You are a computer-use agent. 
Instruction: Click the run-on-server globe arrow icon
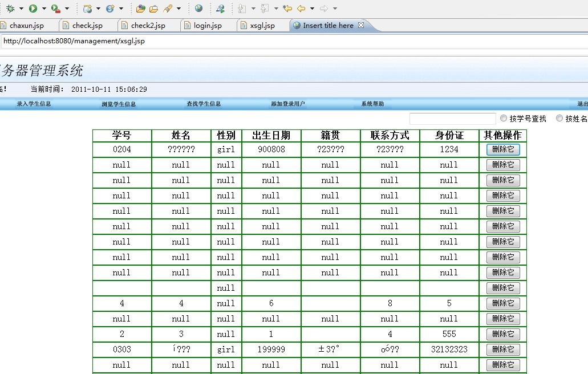(x=221, y=8)
